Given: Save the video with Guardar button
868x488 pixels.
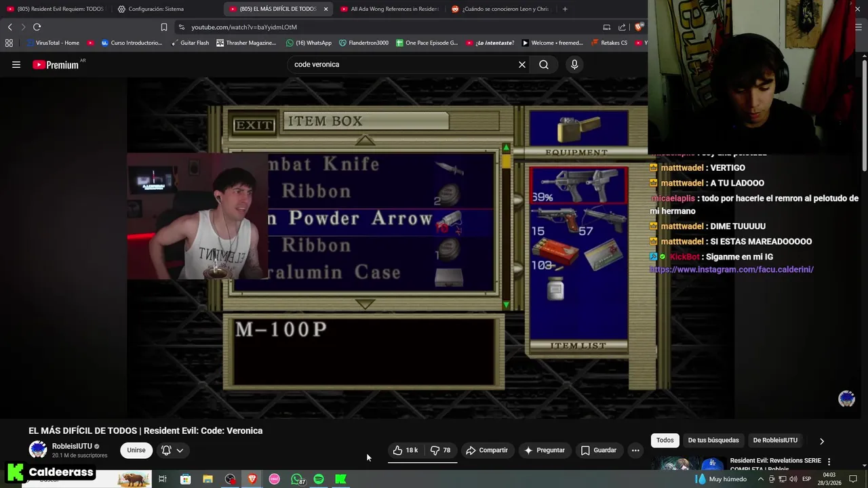Looking at the screenshot, I should 598,450.
